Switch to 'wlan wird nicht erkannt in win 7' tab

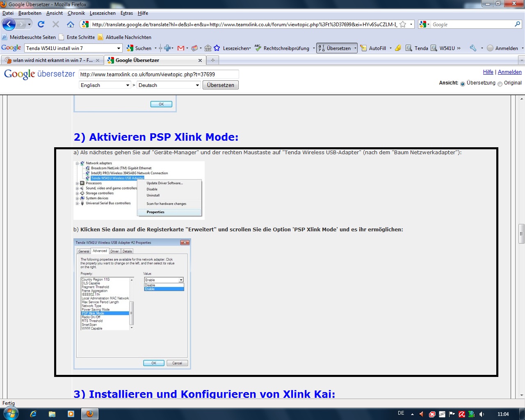coord(52,60)
